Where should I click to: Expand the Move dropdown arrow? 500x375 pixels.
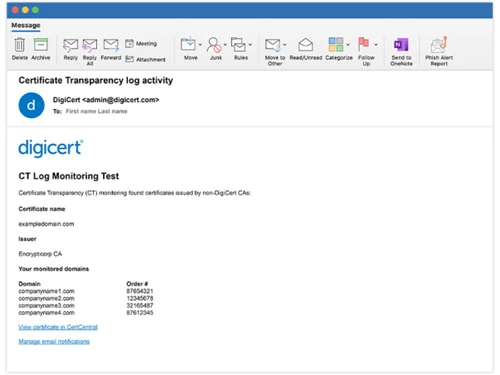(200, 45)
